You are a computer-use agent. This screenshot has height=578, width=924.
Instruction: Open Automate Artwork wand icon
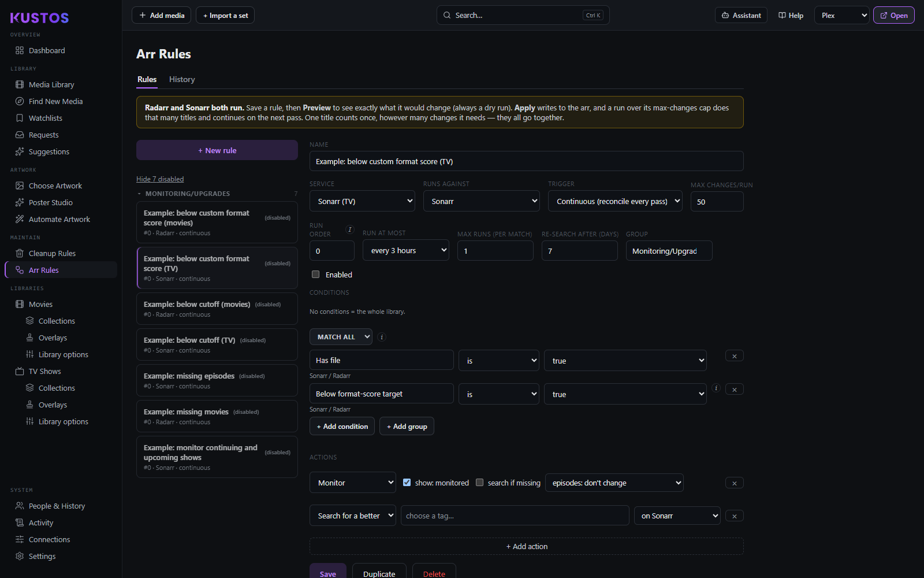click(20, 219)
